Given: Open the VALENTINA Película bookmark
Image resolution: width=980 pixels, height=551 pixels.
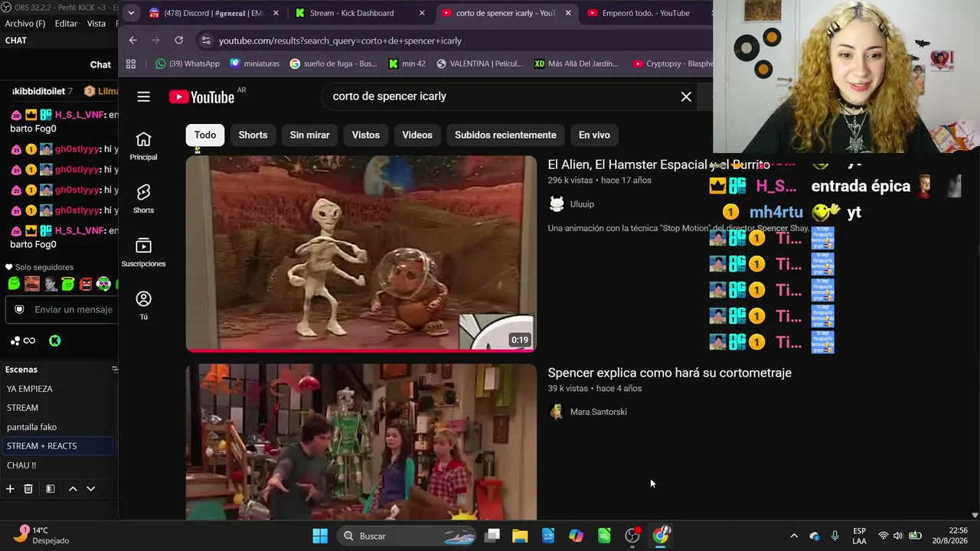Looking at the screenshot, I should 479,64.
